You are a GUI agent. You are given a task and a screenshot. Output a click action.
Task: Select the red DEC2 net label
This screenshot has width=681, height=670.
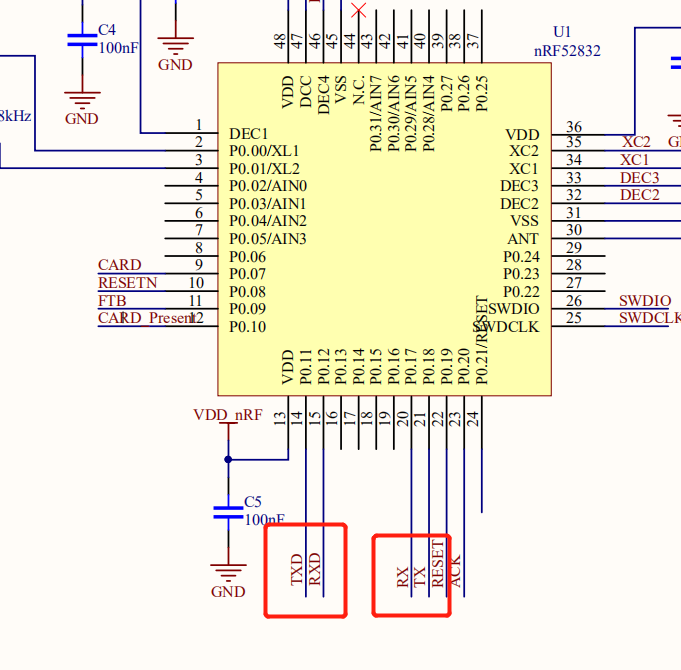pyautogui.click(x=640, y=195)
